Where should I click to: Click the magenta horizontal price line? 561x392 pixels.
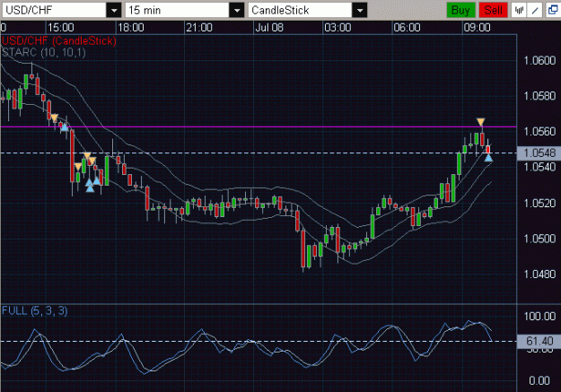click(x=259, y=126)
